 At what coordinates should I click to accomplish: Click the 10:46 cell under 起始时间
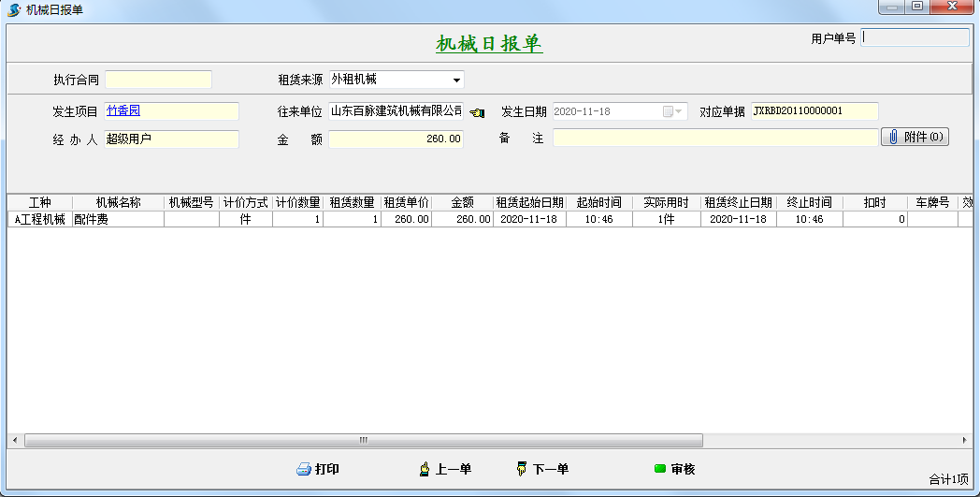[599, 219]
